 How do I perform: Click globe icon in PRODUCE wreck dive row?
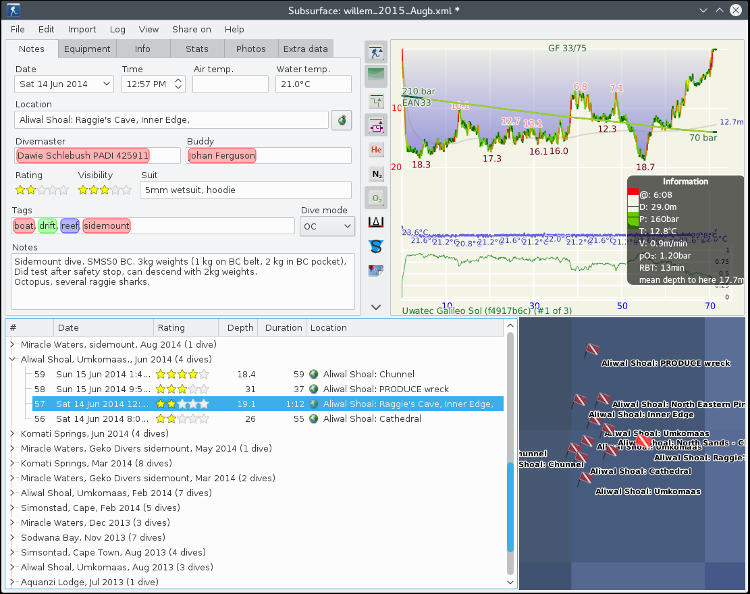point(314,389)
